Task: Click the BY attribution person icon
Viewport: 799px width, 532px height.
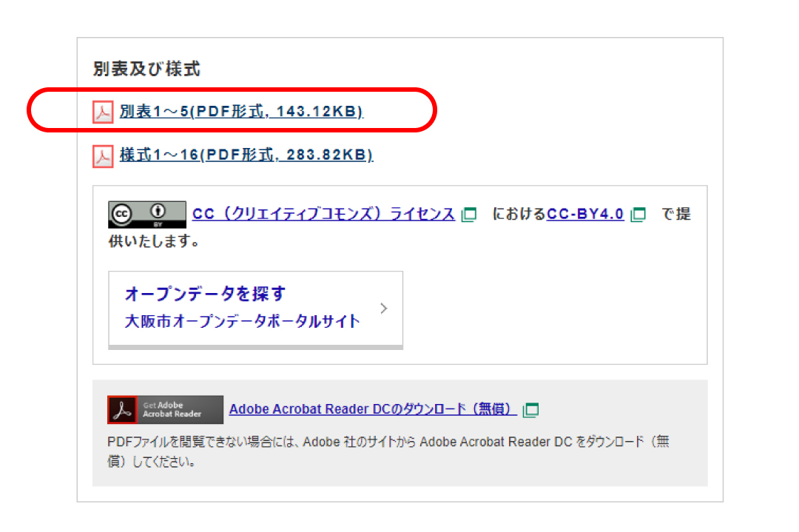Action: (159, 210)
